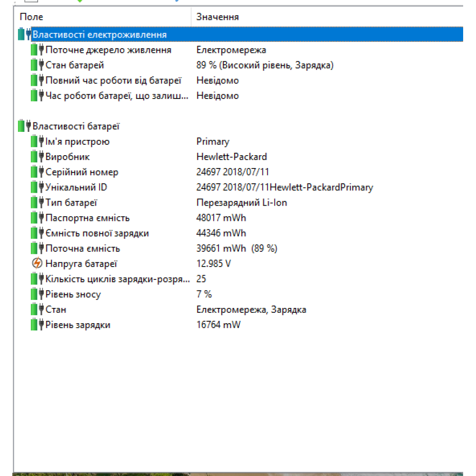The width and height of the screenshot is (476, 476).
Task: Click value 89 % (Високий рівень, Зарядка)
Action: [x=265, y=65]
